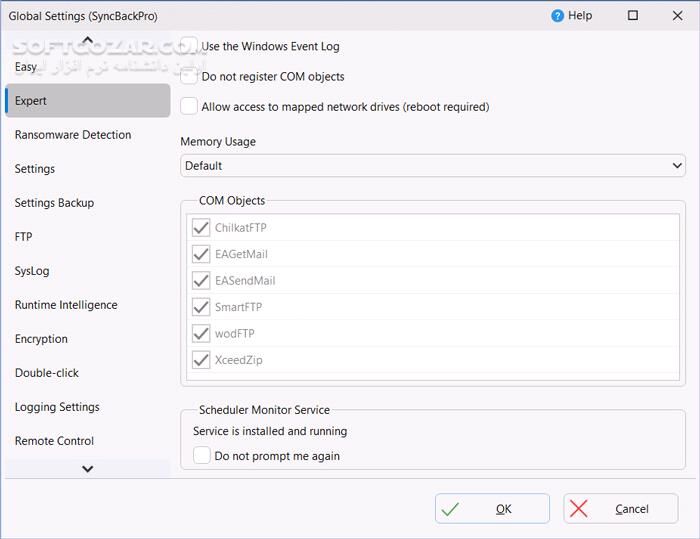Click the blue Help question mark icon

click(557, 16)
